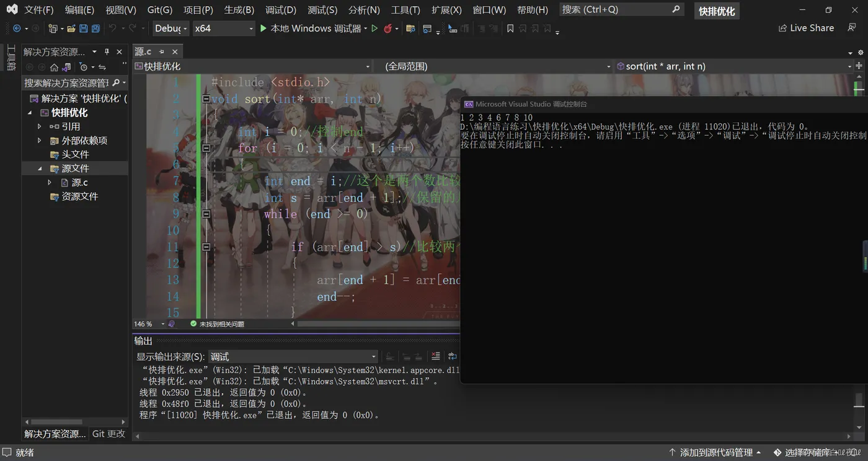868x461 pixels.
Task: Click the sync with active document icon
Action: pyautogui.click(x=102, y=67)
